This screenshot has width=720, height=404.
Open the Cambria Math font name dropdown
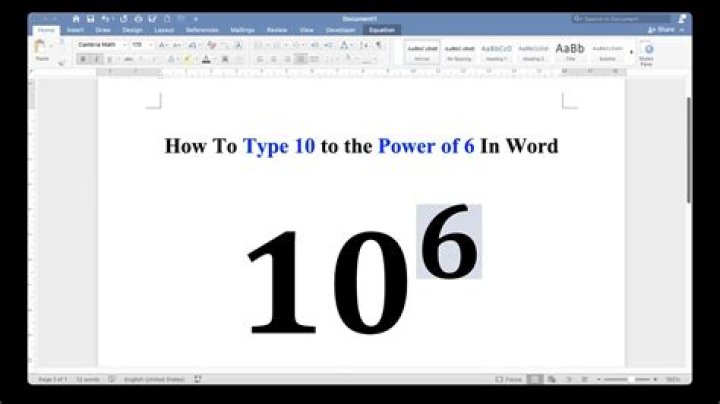[99, 45]
